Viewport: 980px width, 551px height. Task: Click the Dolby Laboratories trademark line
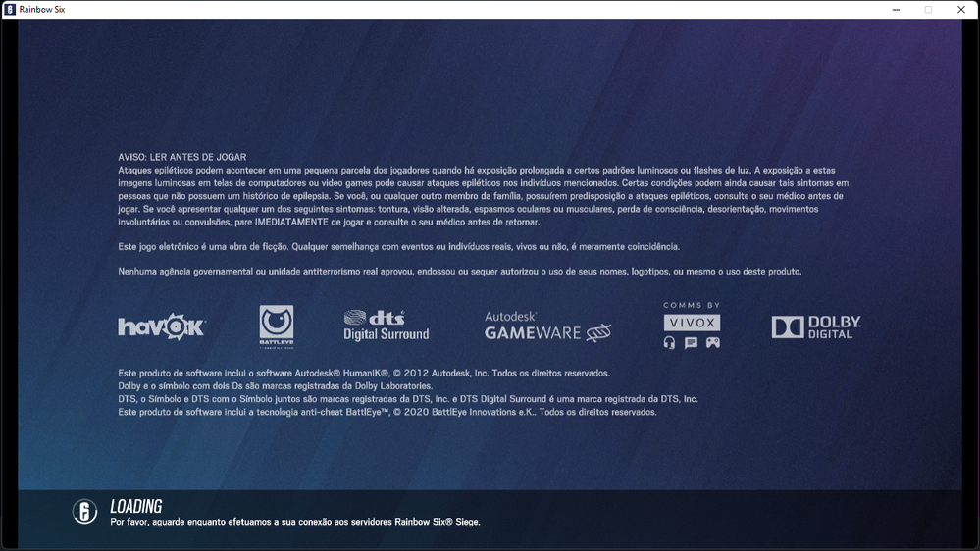point(275,386)
